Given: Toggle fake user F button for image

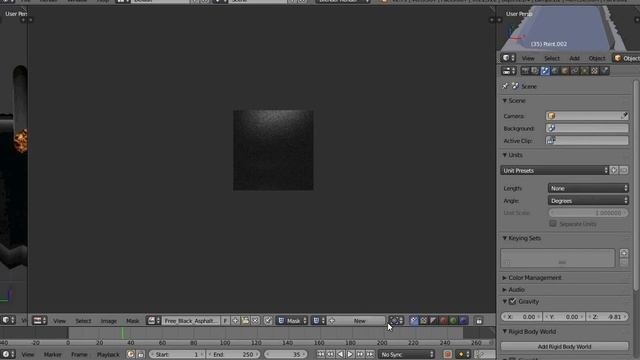Looking at the screenshot, I should point(225,321).
